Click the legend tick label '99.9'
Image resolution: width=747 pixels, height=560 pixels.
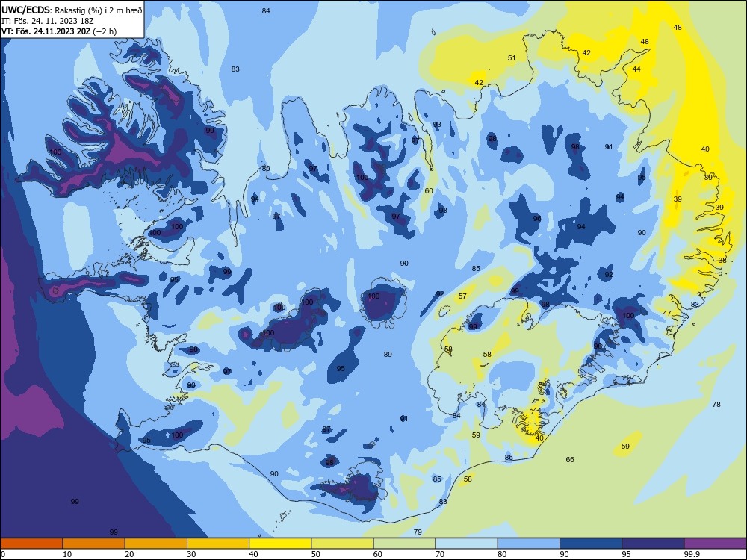point(691,554)
